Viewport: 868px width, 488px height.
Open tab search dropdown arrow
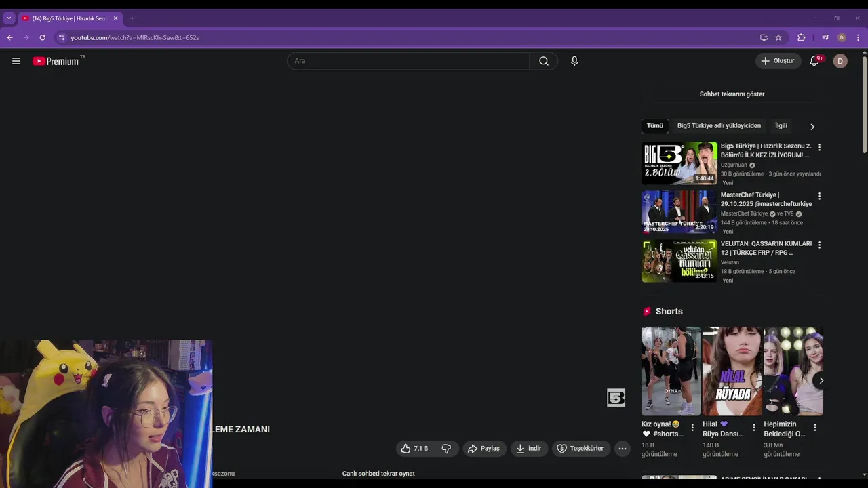[x=9, y=18]
